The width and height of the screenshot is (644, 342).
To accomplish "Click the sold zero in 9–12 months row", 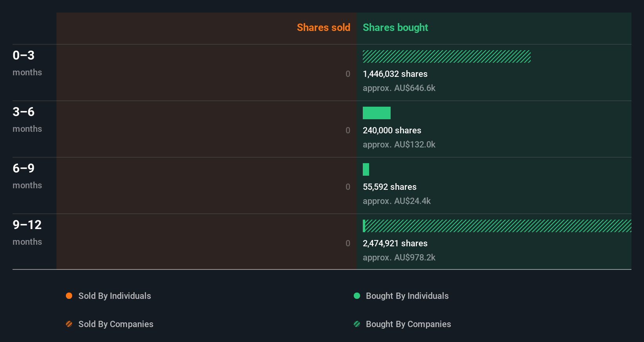I will pos(348,244).
